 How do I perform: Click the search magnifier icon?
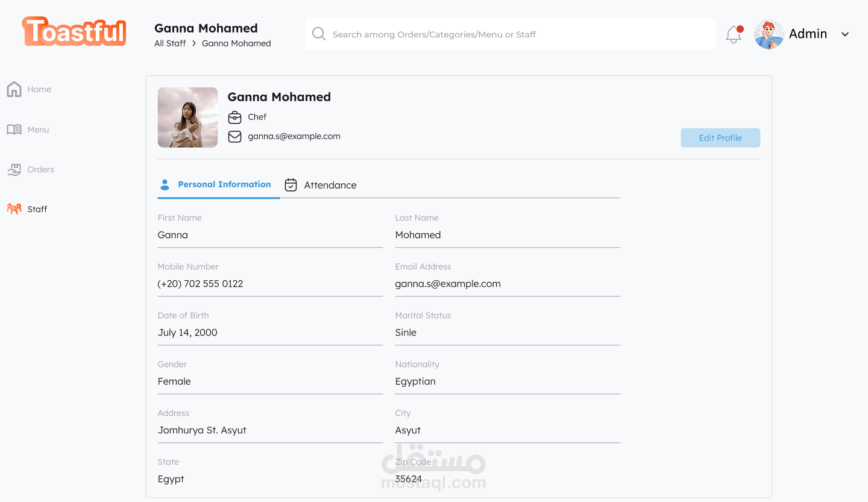pos(319,34)
